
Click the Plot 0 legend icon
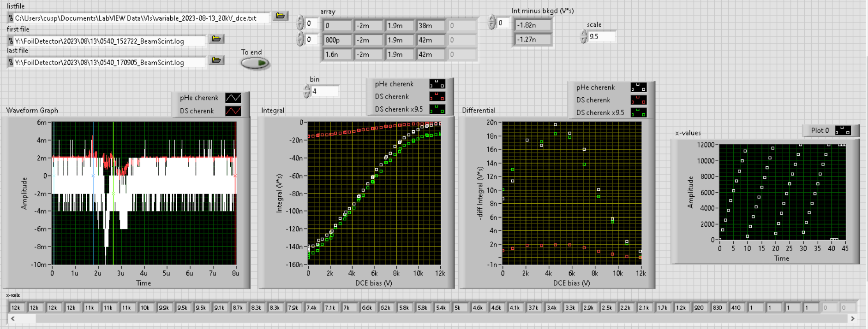tap(842, 131)
